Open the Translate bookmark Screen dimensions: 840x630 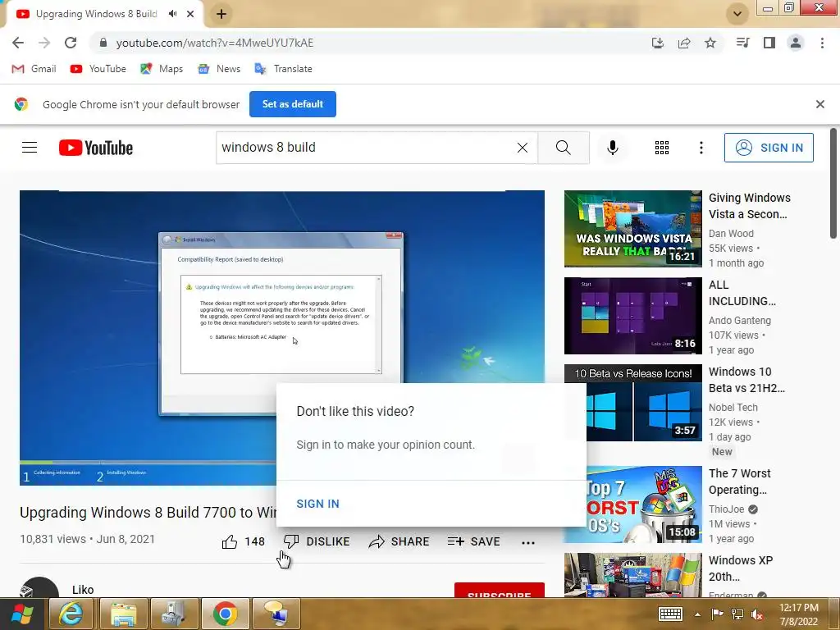click(x=283, y=69)
